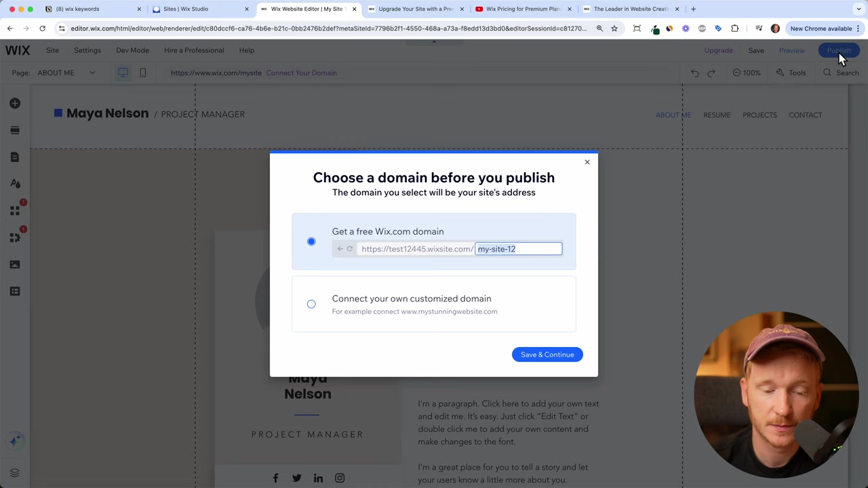This screenshot has width=868, height=488.
Task: Open the Pages & Menu panel icon
Action: (x=15, y=157)
